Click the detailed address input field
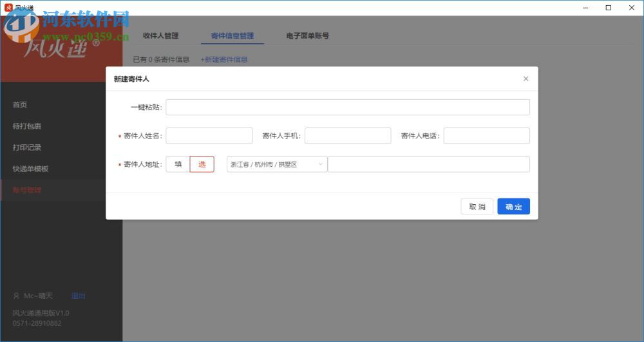Viewport: 644px width, 342px height. point(429,164)
